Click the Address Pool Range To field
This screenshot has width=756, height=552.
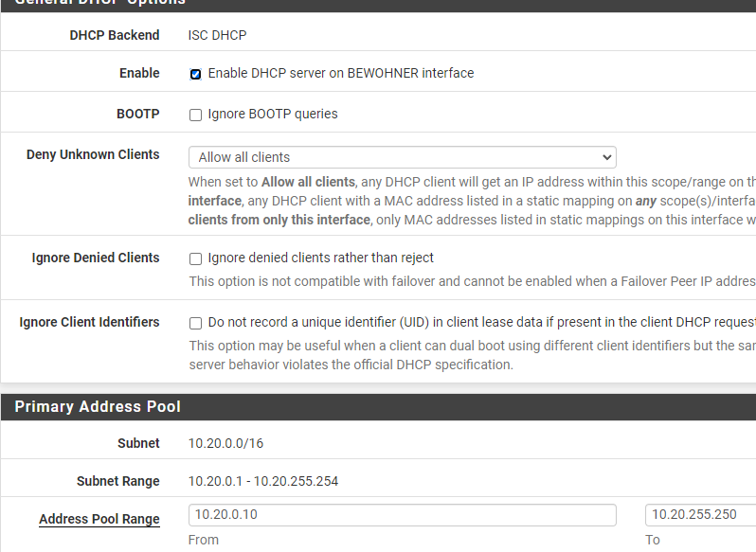(700, 515)
